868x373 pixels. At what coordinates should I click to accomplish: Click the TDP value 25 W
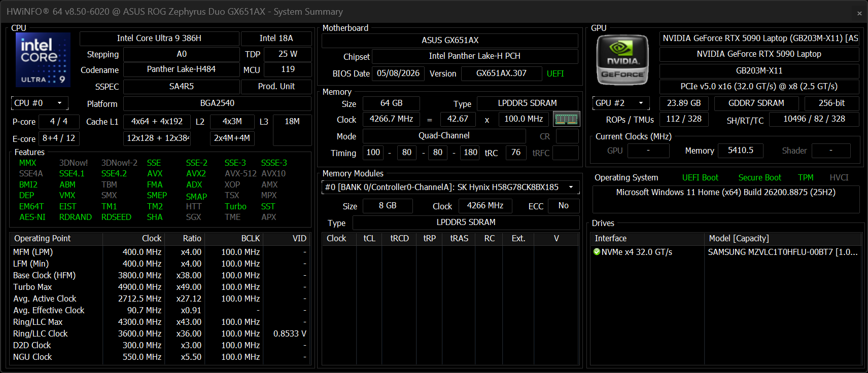pos(288,54)
